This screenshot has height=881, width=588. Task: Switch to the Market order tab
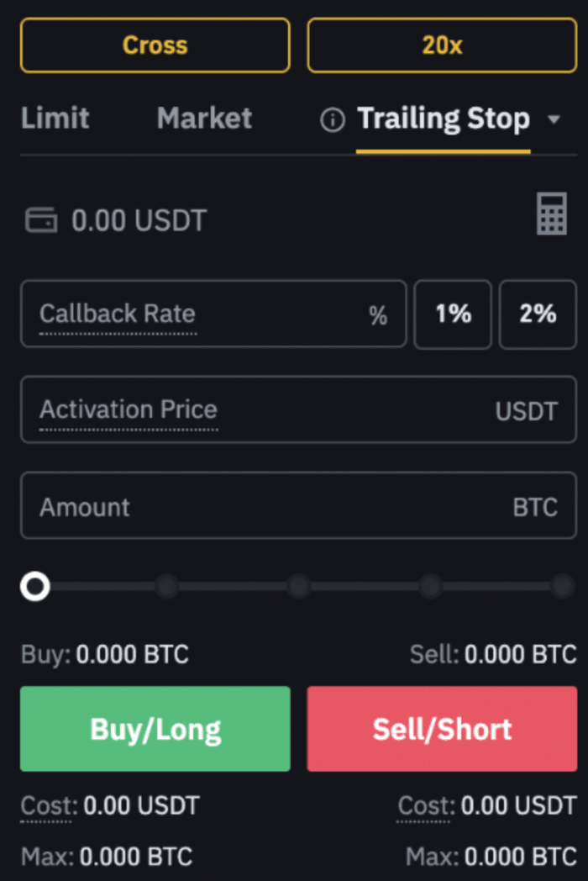tap(204, 118)
